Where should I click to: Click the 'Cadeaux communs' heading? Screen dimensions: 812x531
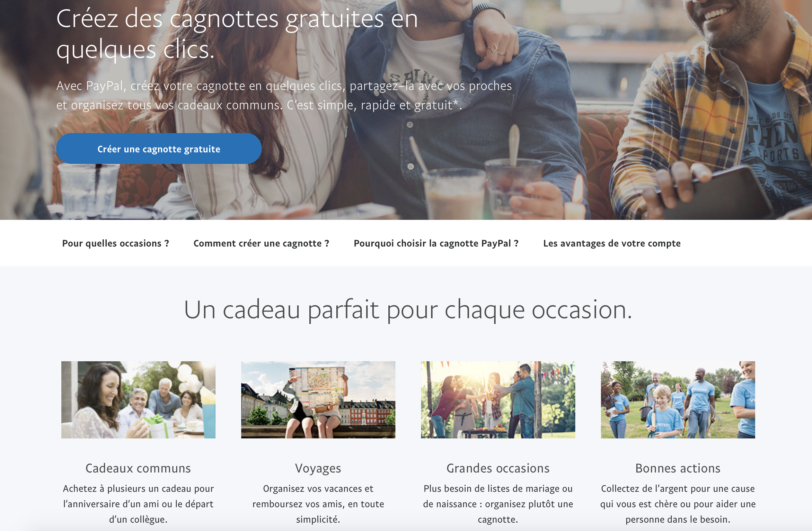[x=138, y=468]
